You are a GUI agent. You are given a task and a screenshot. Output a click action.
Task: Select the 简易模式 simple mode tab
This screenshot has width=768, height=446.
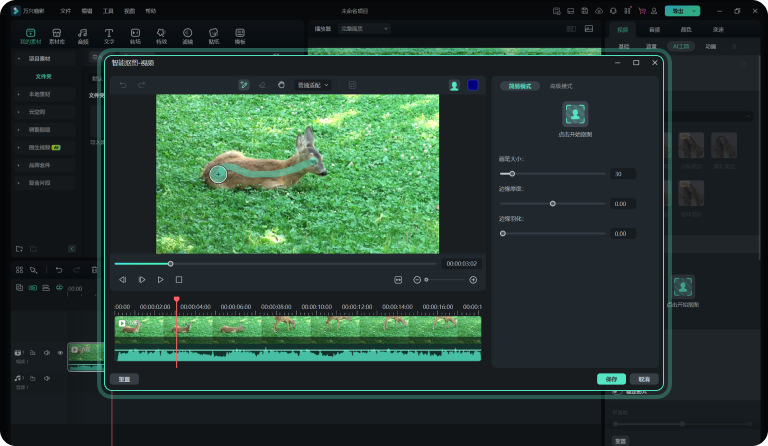[x=519, y=86]
